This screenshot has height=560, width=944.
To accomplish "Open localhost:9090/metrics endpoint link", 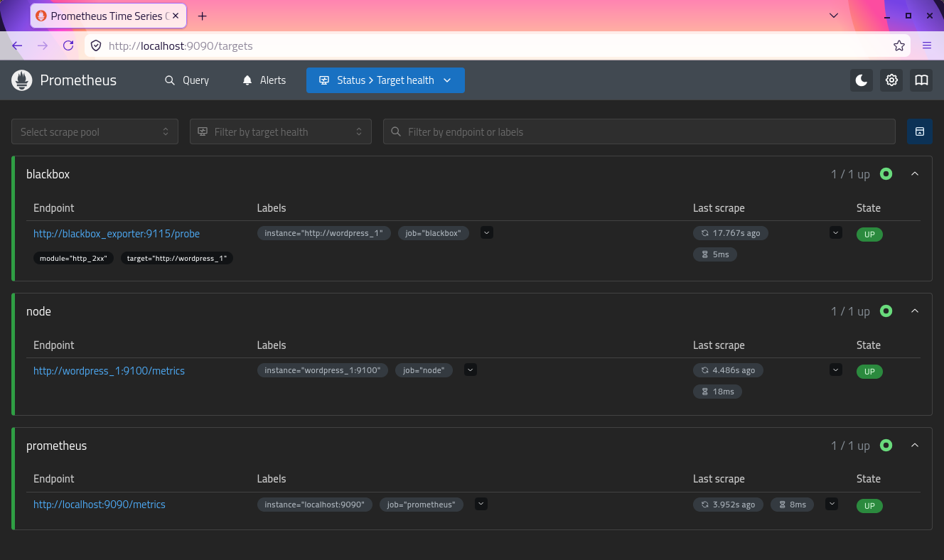I will (x=100, y=505).
